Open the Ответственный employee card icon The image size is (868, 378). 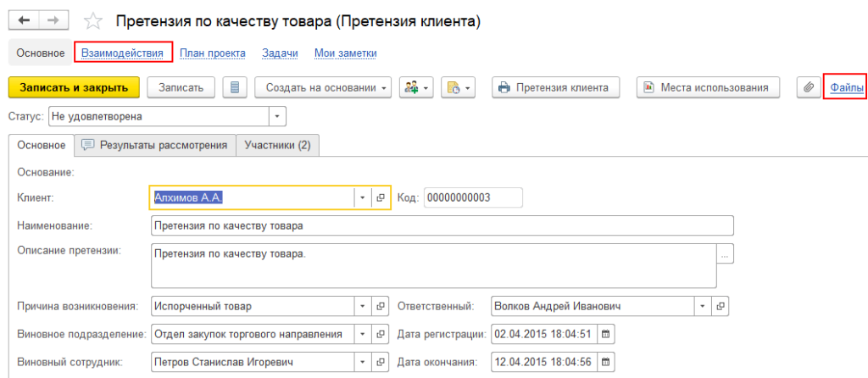click(721, 306)
